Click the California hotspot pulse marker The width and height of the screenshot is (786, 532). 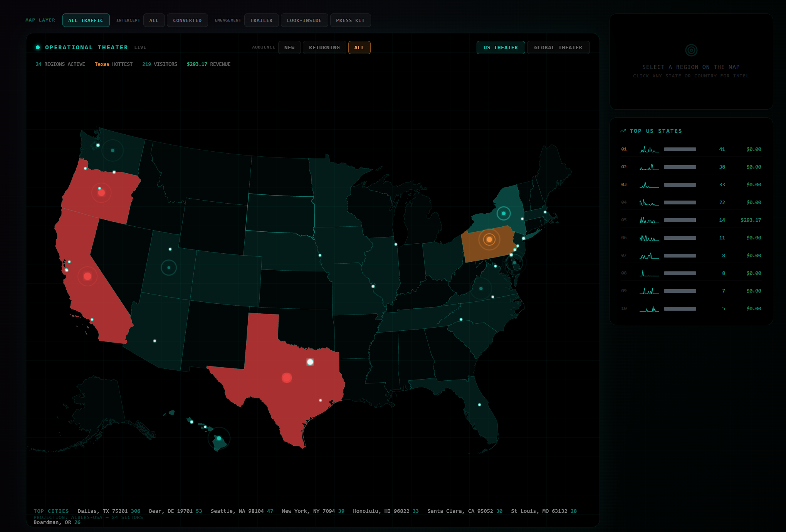click(87, 276)
